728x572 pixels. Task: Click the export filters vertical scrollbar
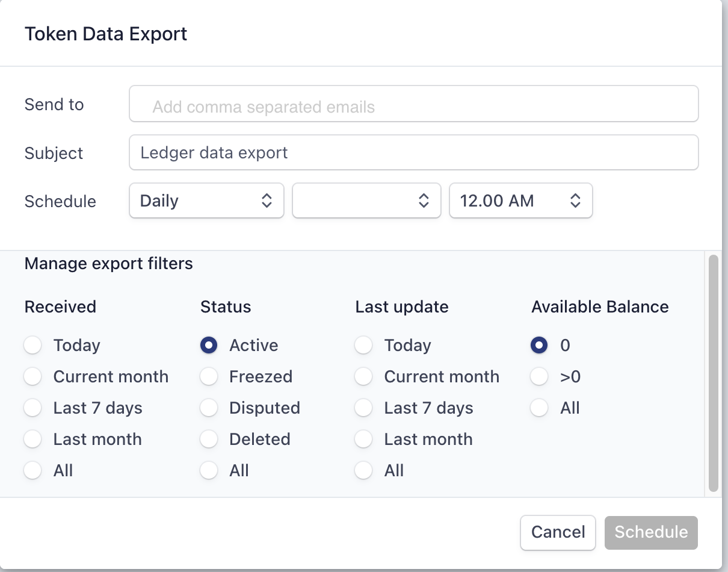[713, 373]
